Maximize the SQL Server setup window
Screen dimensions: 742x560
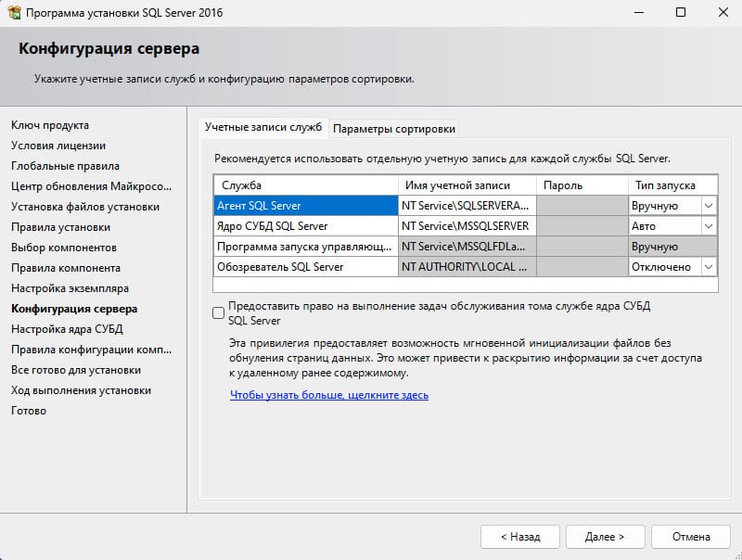tap(681, 12)
